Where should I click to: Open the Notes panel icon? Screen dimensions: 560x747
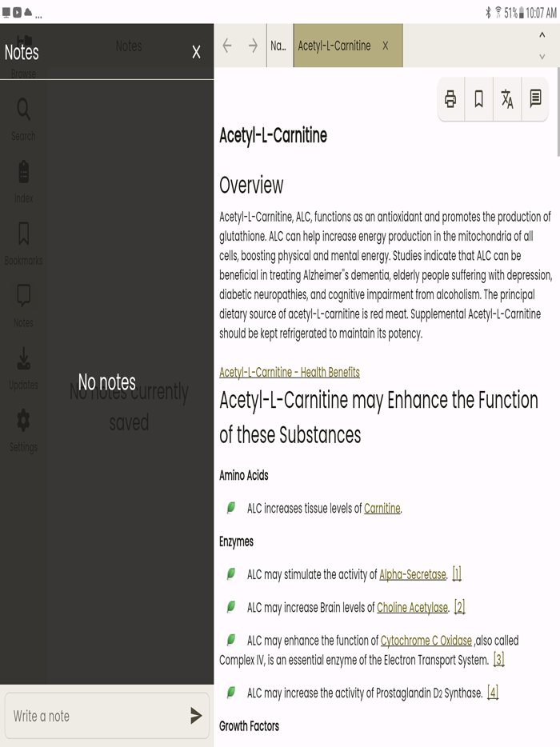(x=23, y=305)
